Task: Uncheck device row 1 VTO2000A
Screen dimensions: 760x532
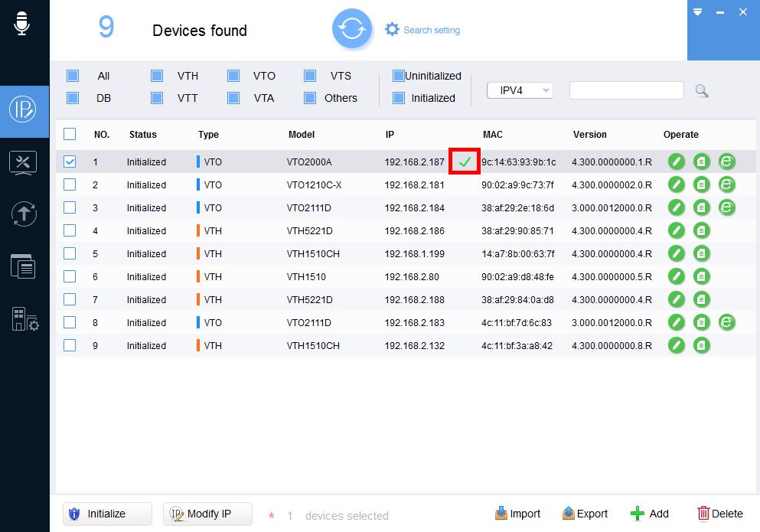Action: click(x=70, y=162)
